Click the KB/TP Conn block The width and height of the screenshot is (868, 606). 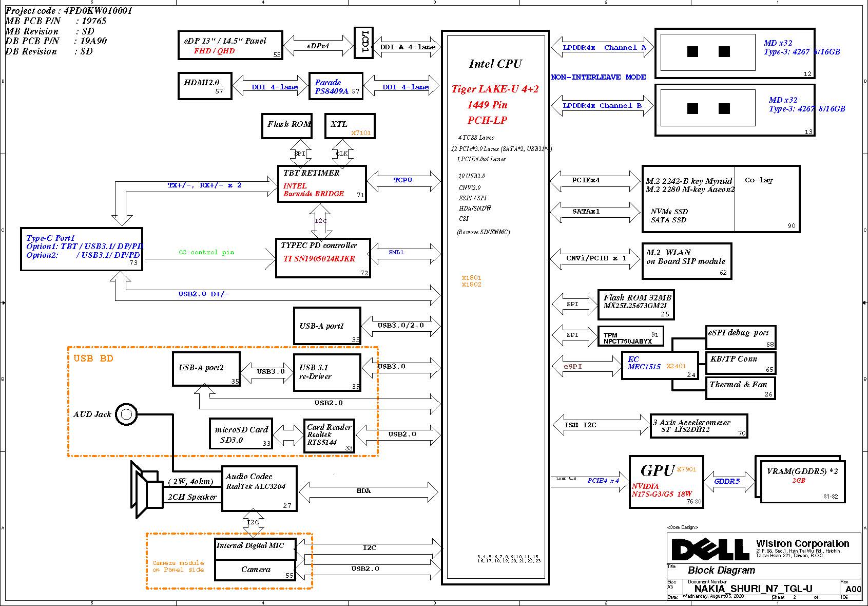(741, 363)
